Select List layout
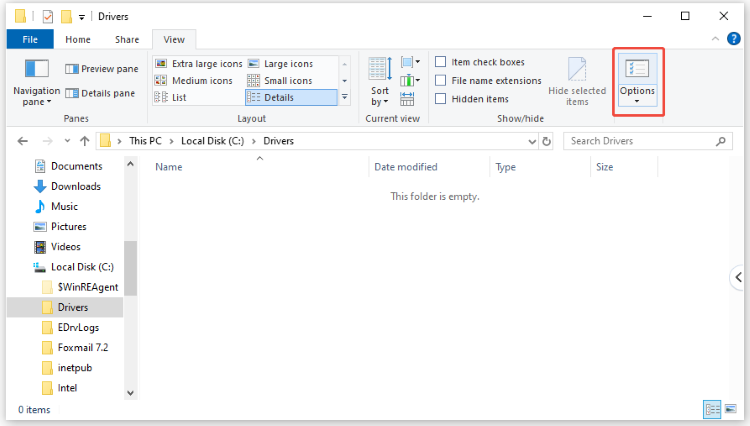This screenshot has width=750, height=426. coord(171,98)
